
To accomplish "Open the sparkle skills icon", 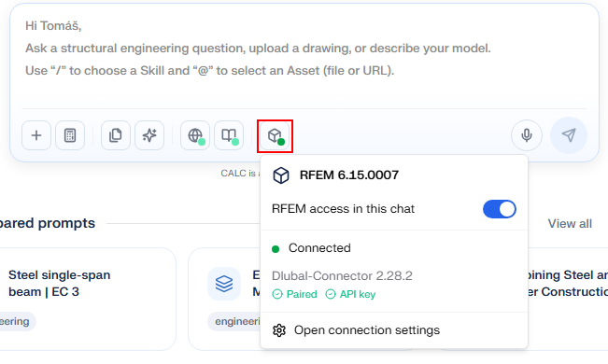I will point(149,135).
